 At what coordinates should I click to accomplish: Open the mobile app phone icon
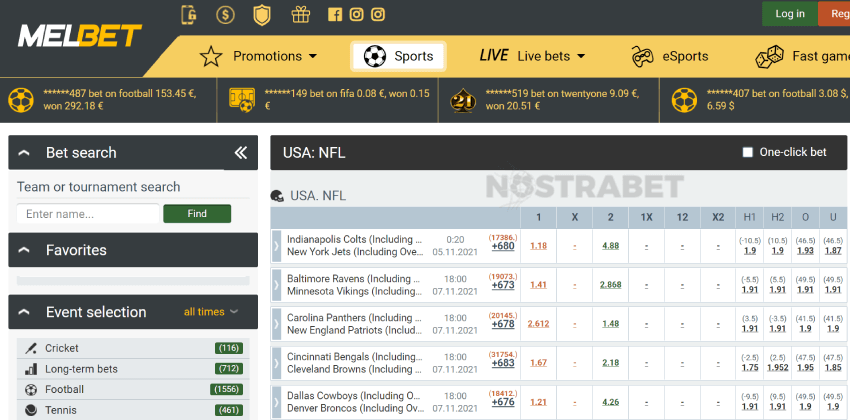click(189, 15)
